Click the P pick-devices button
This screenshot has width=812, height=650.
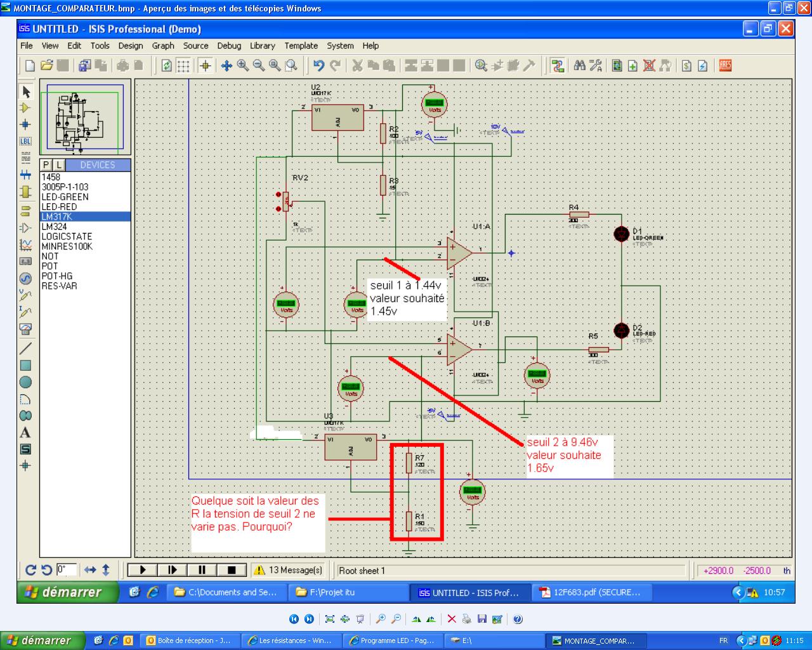tap(46, 165)
